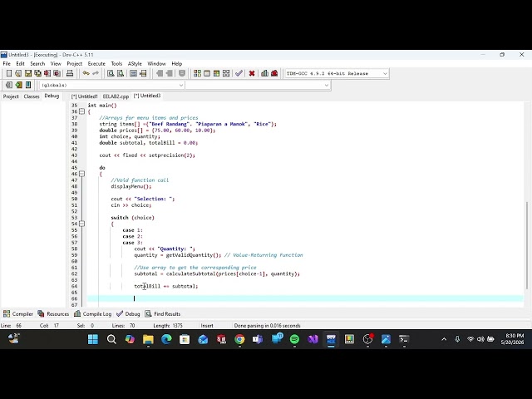Open the Compiler bottom tab
The image size is (532, 399).
(x=18, y=314)
